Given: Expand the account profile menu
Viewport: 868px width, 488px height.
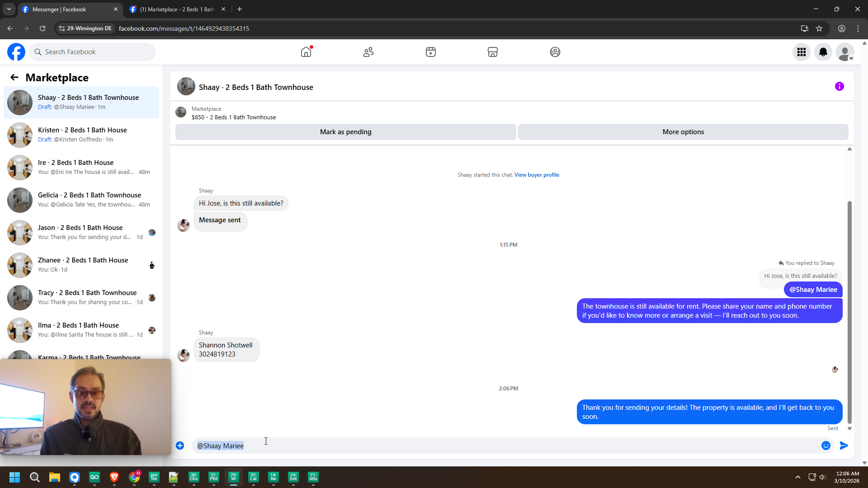Looking at the screenshot, I should tap(845, 52).
